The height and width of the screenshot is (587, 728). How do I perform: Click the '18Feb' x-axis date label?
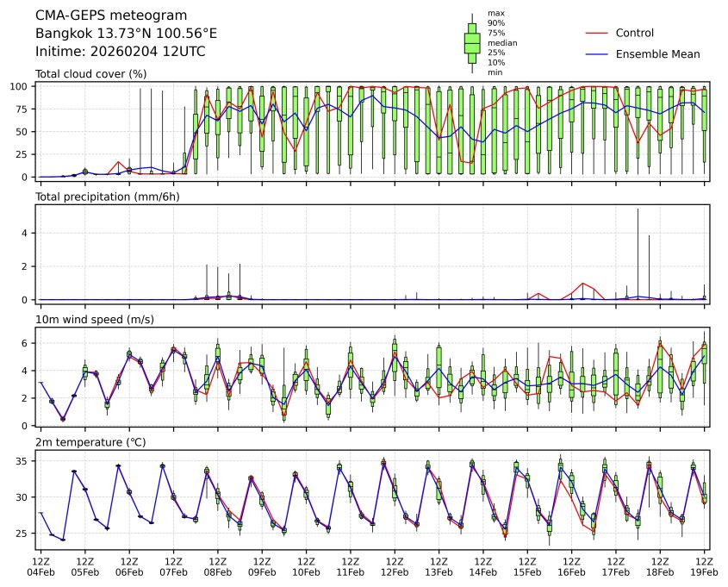(660, 572)
